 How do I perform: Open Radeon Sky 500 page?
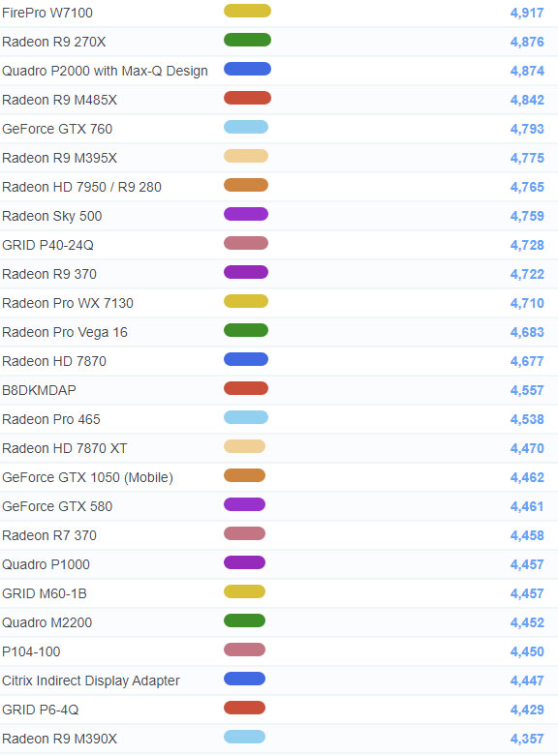(x=51, y=216)
